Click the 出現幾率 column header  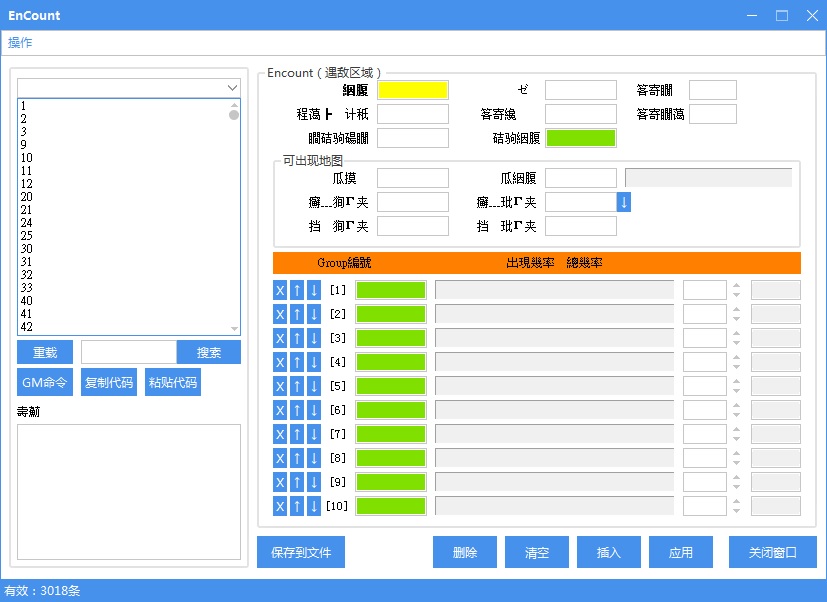coord(530,263)
